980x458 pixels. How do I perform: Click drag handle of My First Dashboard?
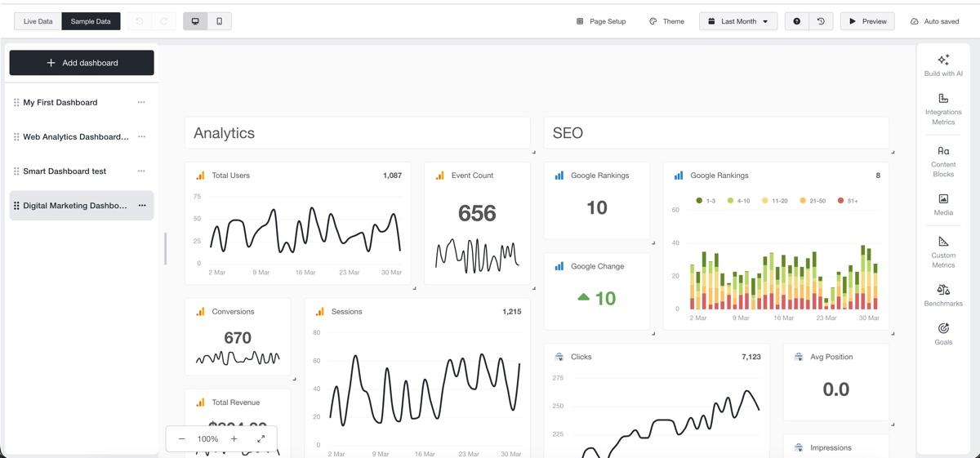[16, 103]
